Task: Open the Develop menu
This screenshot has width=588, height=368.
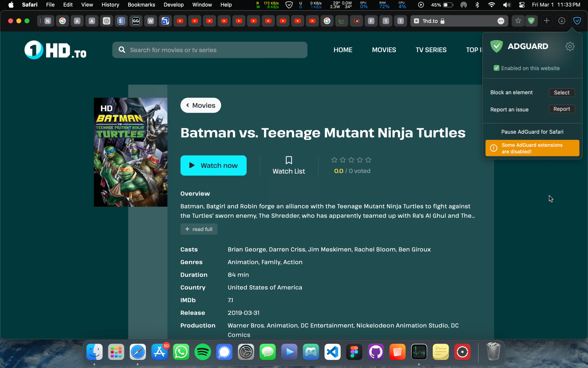Action: (174, 5)
